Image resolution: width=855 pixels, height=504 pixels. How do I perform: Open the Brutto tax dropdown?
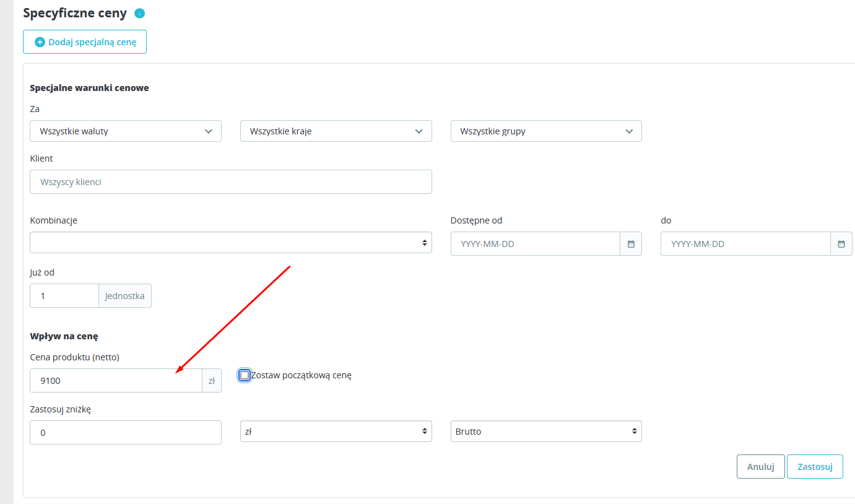coord(546,432)
